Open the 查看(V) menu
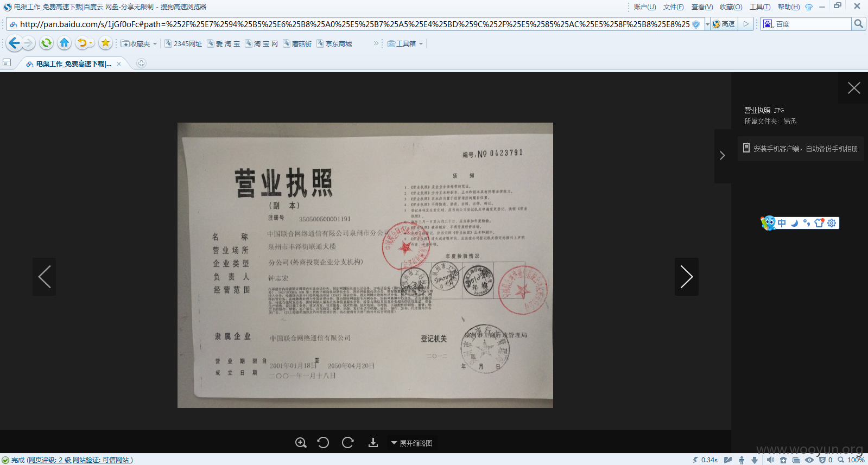 pos(702,7)
